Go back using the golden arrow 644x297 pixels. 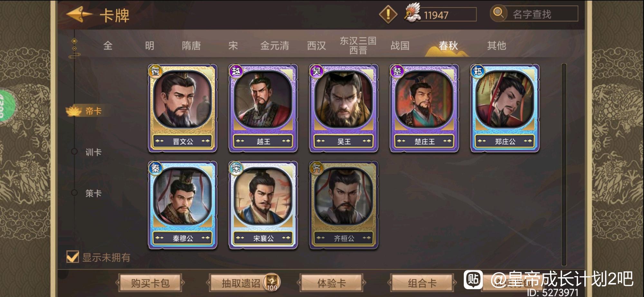tap(79, 14)
